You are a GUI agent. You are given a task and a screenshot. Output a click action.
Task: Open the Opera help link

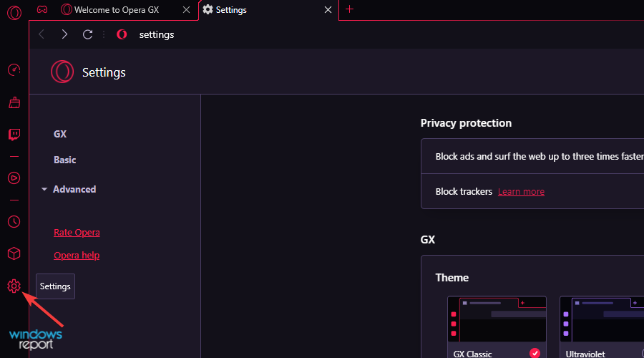77,255
